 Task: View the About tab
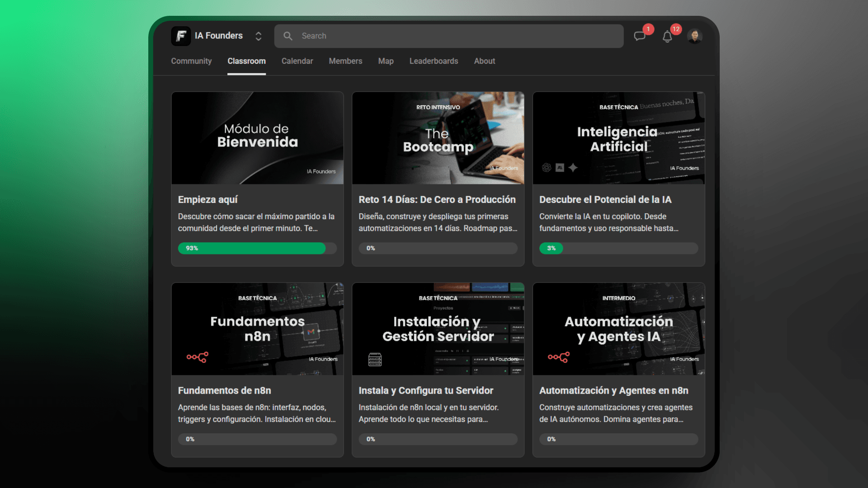(x=484, y=61)
